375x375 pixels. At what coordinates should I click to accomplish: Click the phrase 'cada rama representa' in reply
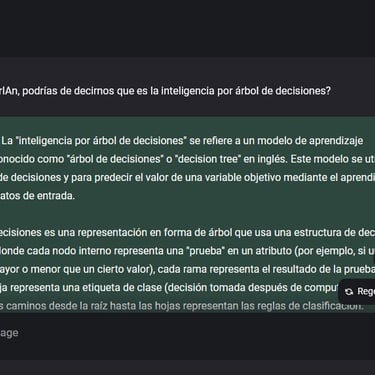point(209,269)
